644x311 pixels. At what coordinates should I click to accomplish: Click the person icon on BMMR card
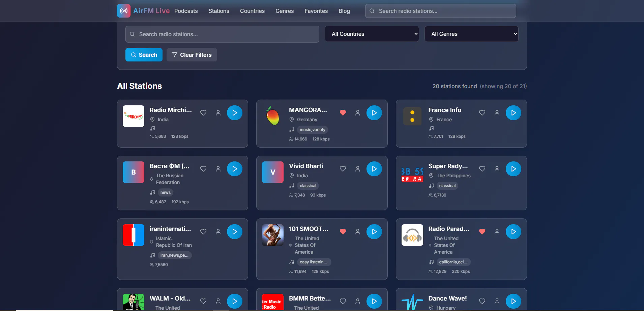point(358,301)
